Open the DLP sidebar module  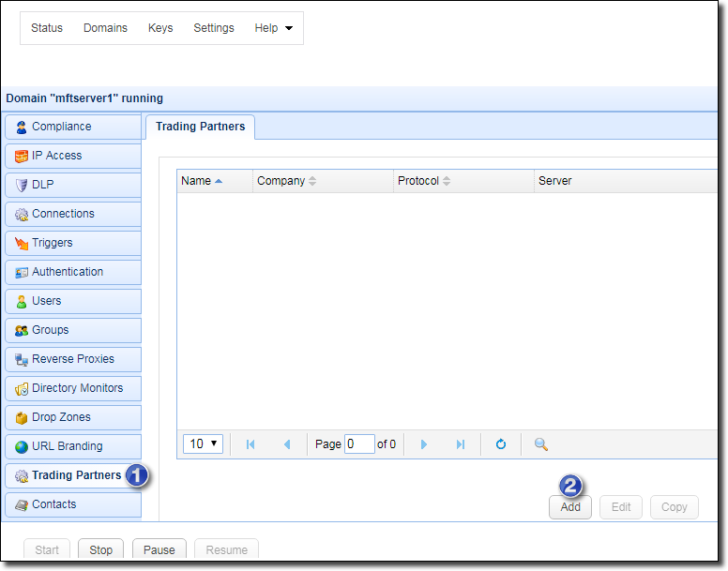pos(73,185)
